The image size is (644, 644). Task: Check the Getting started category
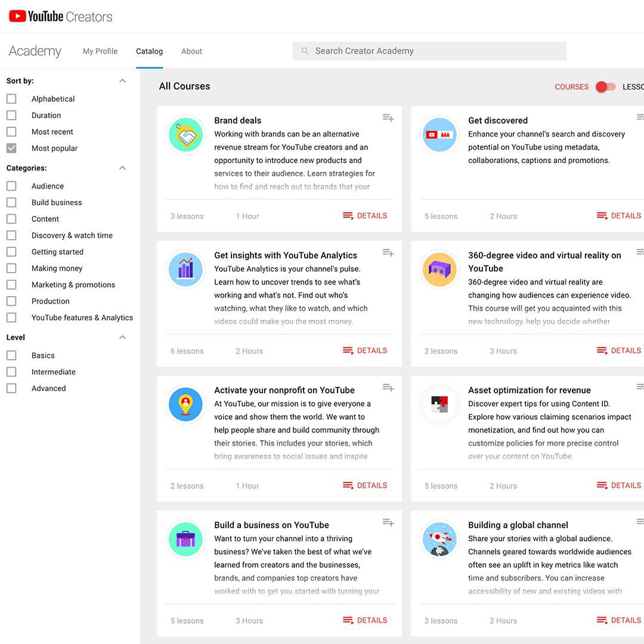click(11, 252)
